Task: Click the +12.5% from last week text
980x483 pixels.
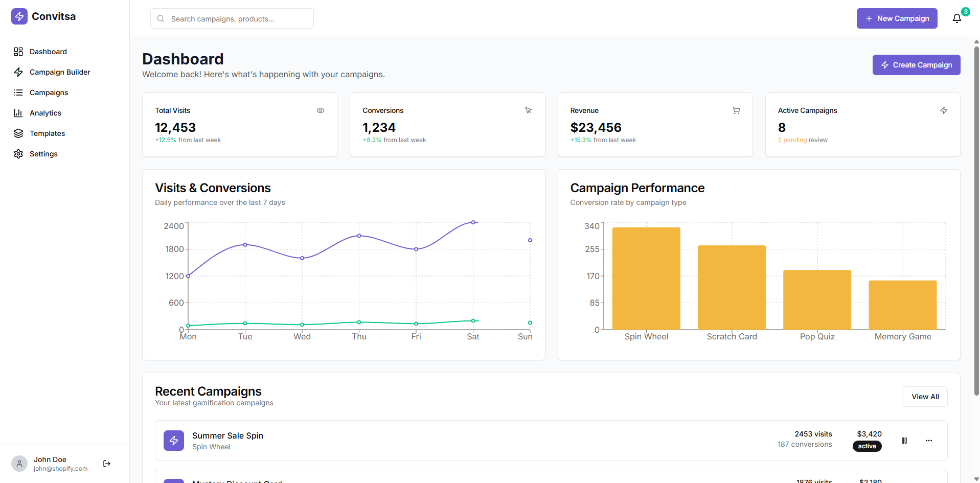Action: click(188, 140)
